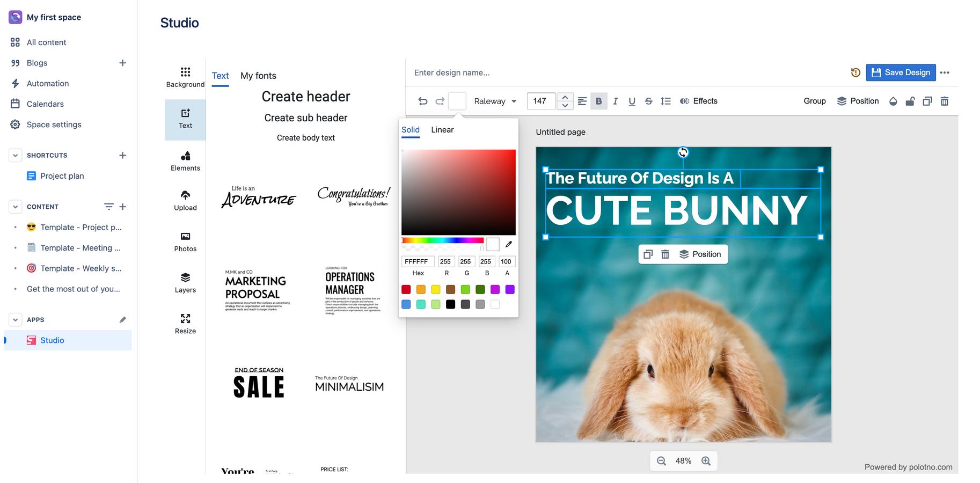Select the Text tab in fonts panel

(x=220, y=76)
